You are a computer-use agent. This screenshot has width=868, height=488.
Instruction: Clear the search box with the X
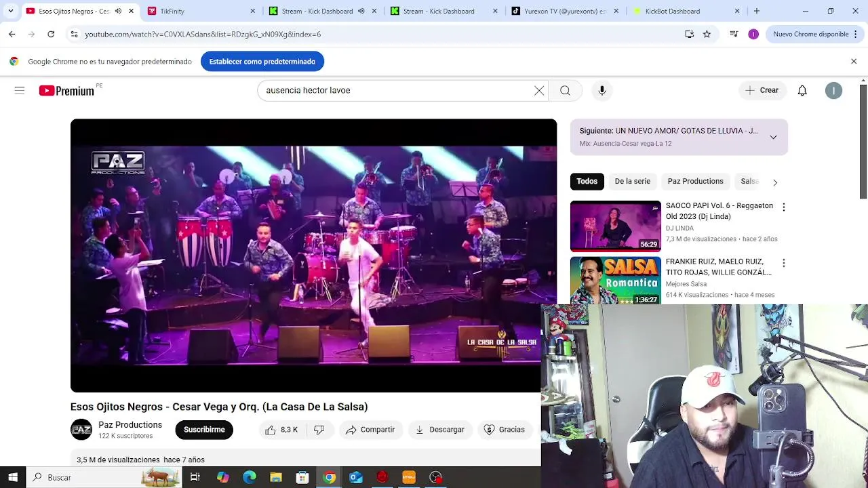(x=539, y=90)
